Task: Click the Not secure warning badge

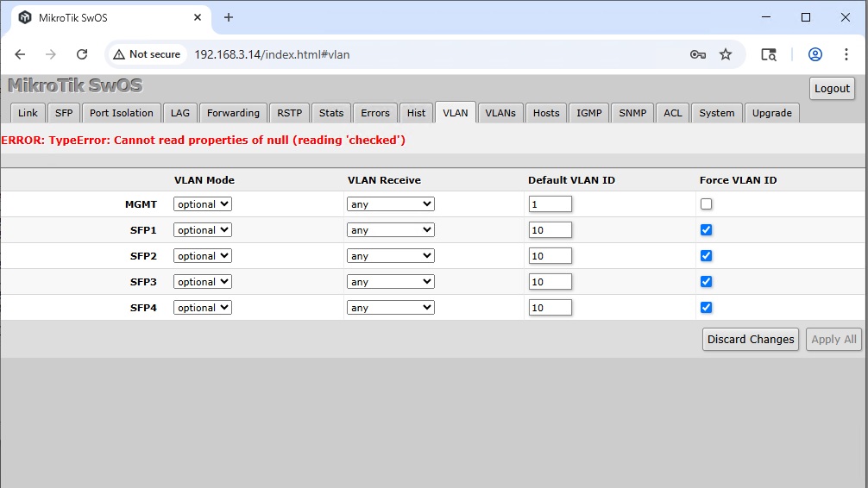Action: tap(148, 54)
